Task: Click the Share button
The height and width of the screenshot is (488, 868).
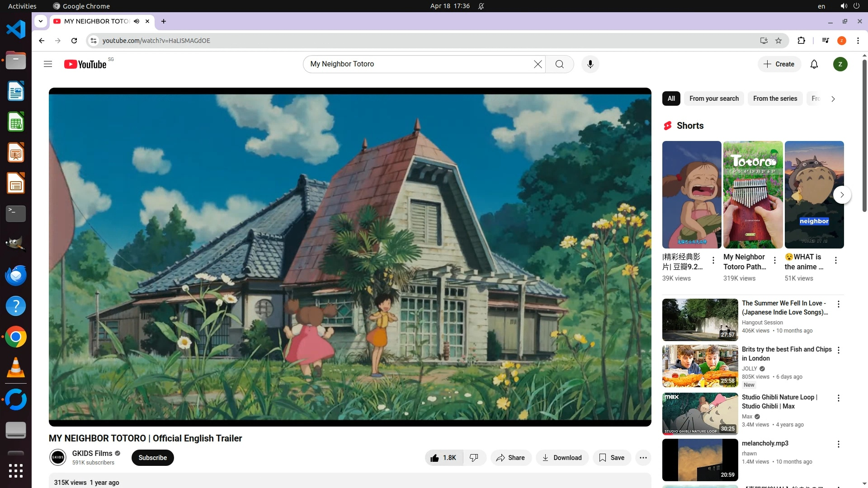Action: pyautogui.click(x=510, y=458)
